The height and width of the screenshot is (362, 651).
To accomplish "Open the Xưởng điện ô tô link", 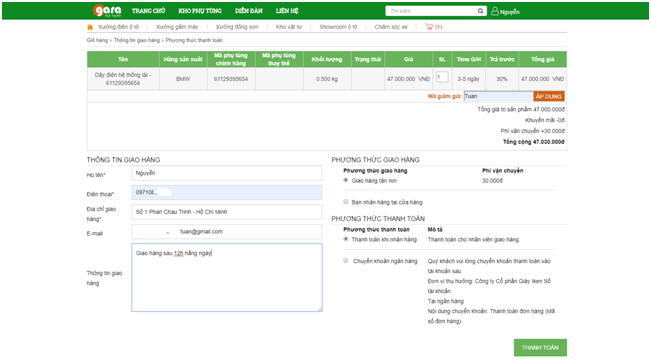I will (118, 27).
